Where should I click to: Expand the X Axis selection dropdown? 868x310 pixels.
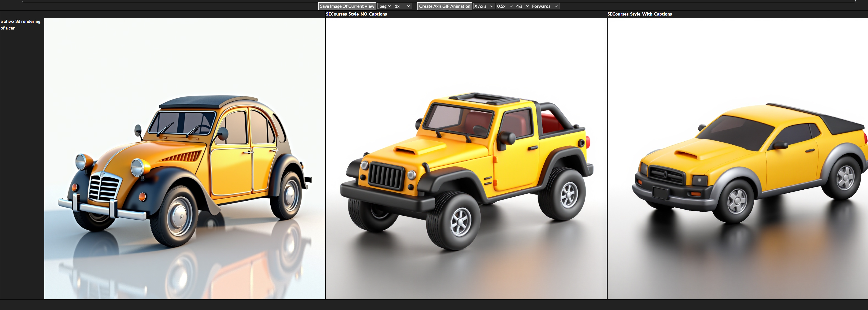tap(484, 6)
